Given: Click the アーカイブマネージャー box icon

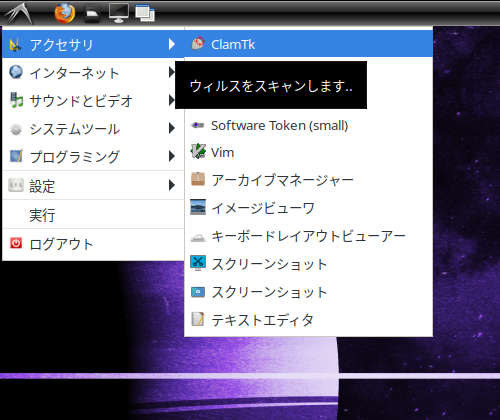Looking at the screenshot, I should [x=198, y=179].
